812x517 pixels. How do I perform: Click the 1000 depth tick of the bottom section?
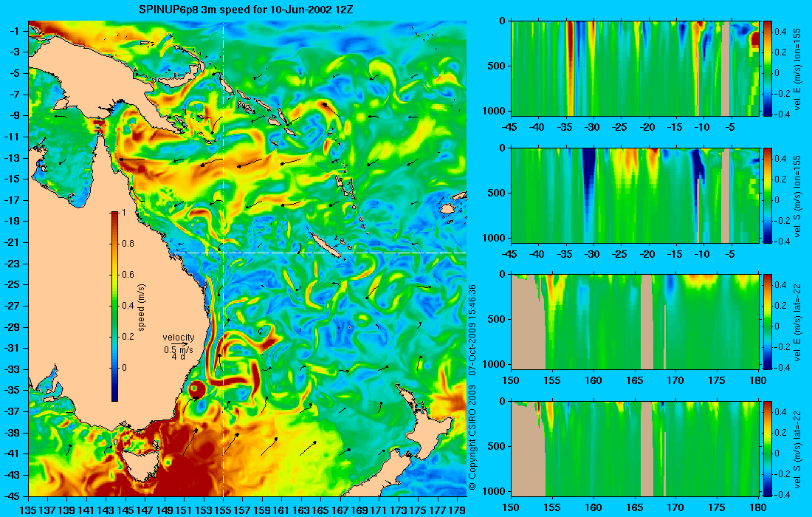coord(495,491)
